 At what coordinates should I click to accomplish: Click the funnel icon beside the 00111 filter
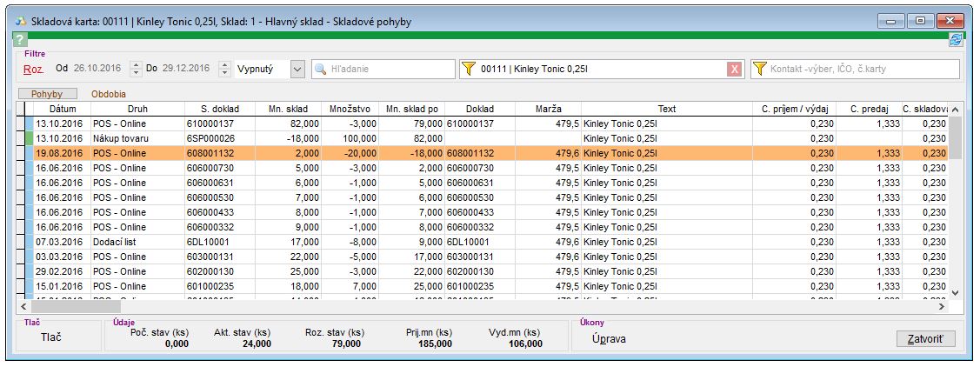pyautogui.click(x=470, y=70)
